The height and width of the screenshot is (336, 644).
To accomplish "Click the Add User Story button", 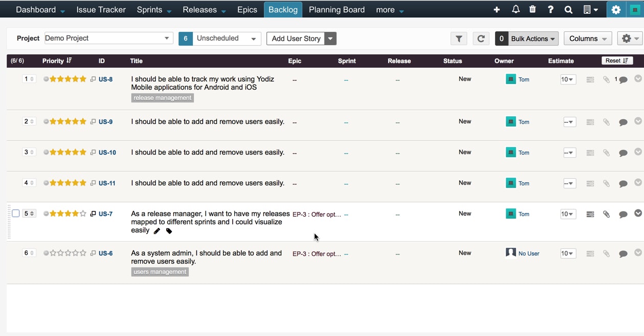I will (296, 38).
